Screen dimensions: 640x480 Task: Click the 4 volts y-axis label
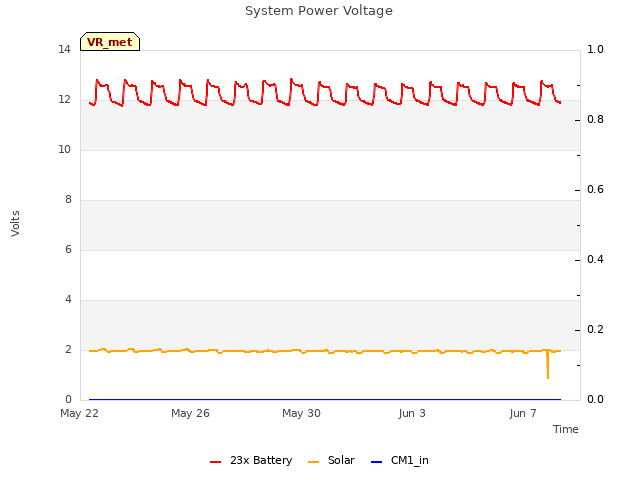(68, 300)
